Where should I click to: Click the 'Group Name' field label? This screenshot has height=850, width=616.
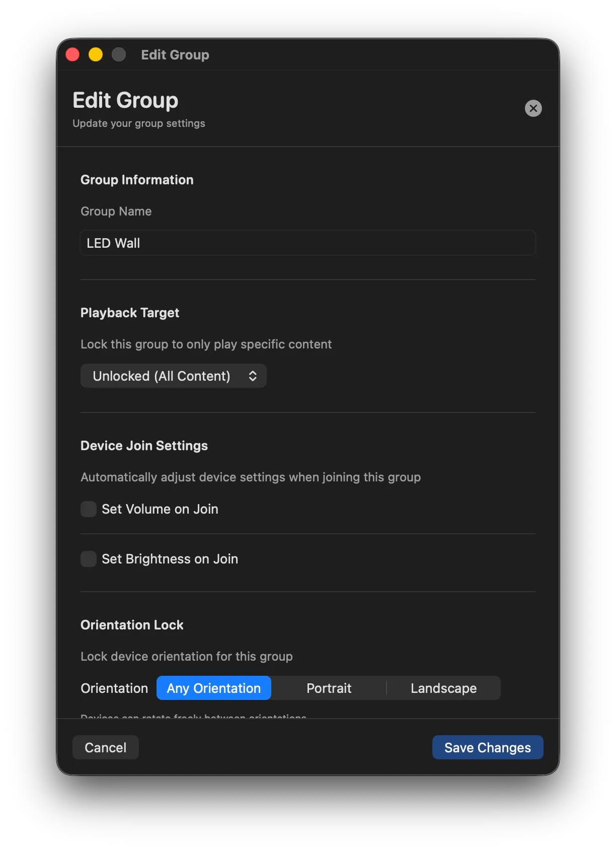(116, 211)
